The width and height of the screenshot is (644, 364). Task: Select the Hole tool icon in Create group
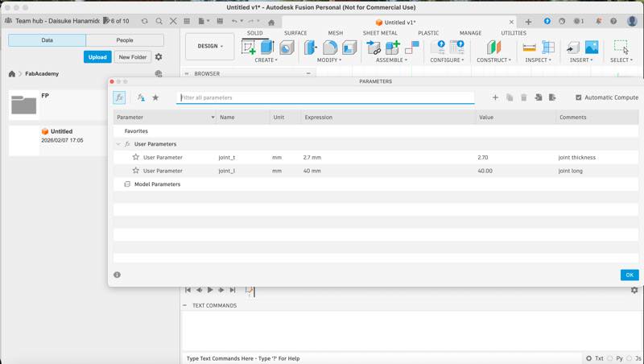tap(287, 48)
